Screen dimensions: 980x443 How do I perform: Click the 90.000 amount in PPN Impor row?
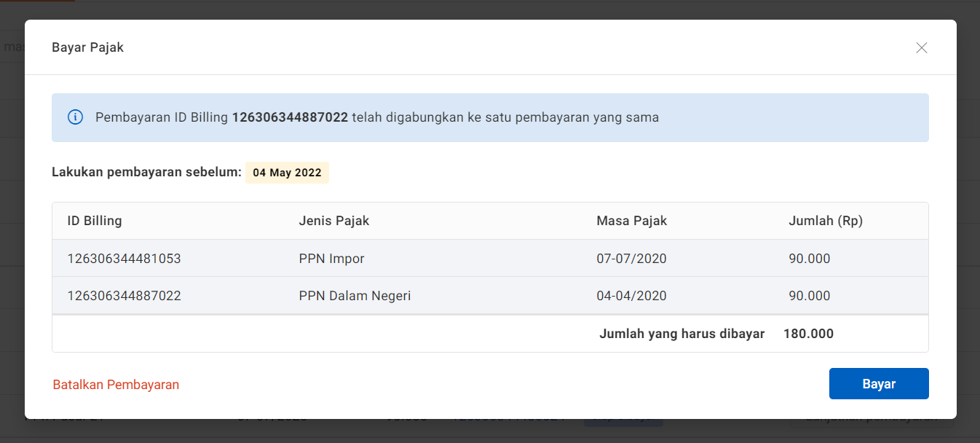click(x=809, y=259)
